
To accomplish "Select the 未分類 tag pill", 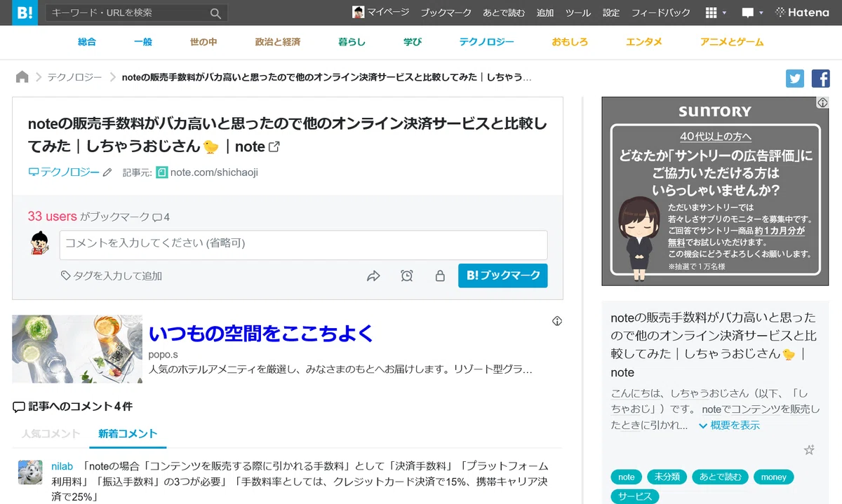I will [667, 477].
